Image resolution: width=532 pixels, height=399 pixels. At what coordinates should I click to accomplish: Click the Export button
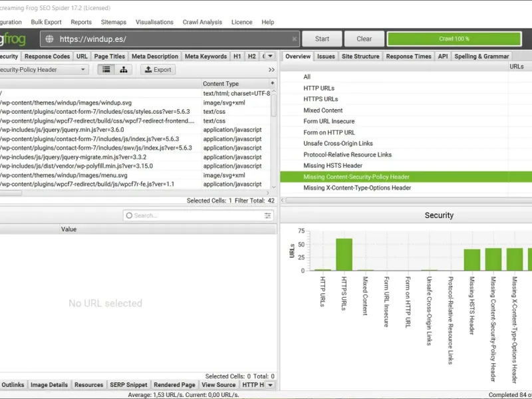click(x=158, y=70)
